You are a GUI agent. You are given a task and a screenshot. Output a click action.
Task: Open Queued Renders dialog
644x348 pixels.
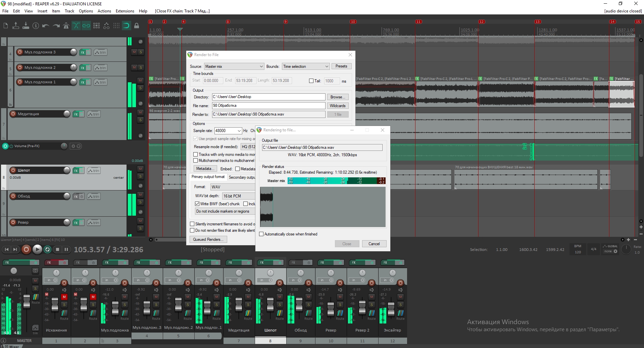[208, 239]
